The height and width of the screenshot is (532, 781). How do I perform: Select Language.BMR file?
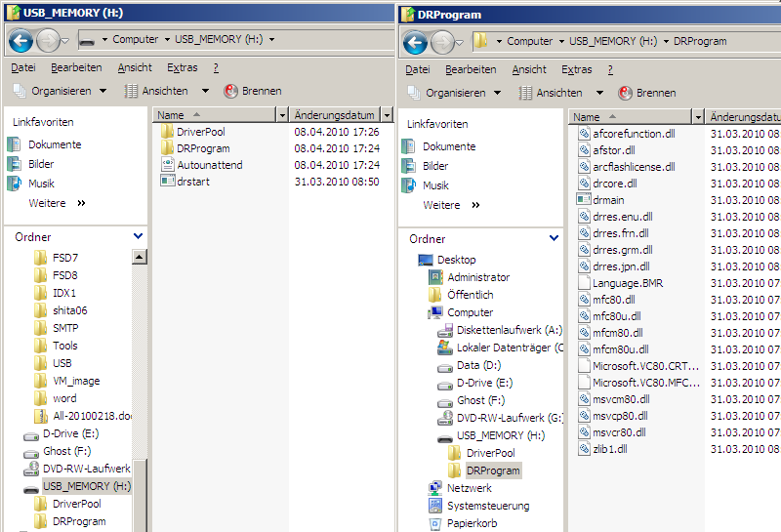pyautogui.click(x=627, y=283)
